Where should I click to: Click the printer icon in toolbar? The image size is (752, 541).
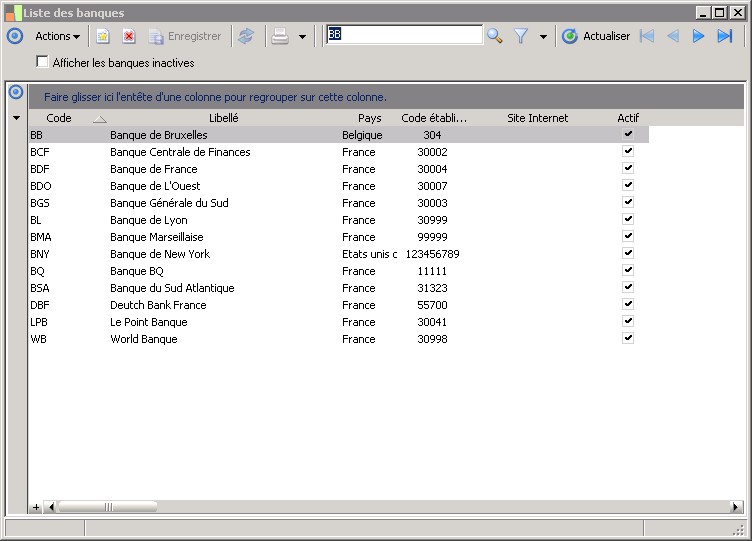(280, 36)
